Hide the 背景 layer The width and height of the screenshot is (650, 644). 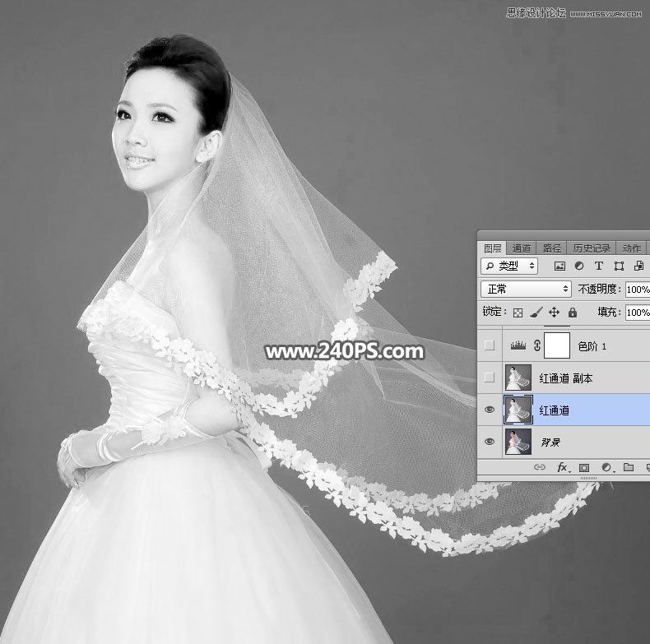click(x=490, y=442)
